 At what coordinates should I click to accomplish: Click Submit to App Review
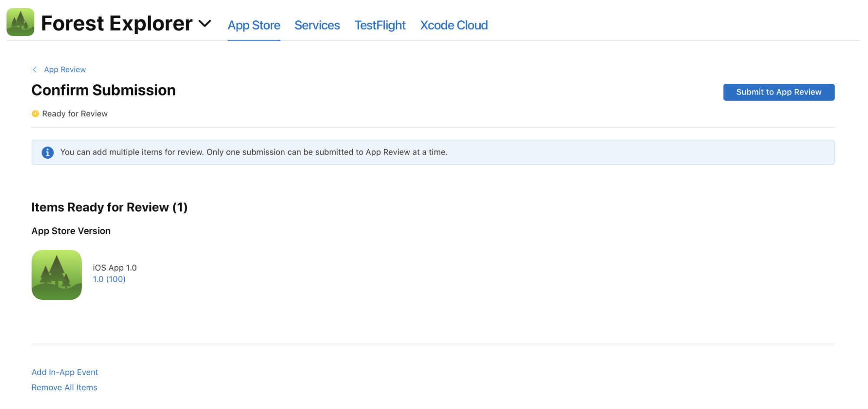point(778,92)
